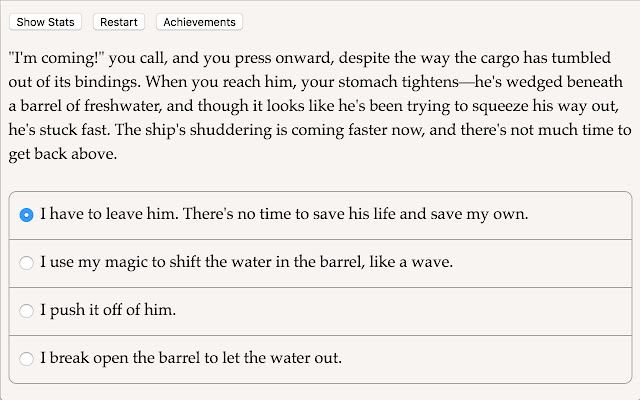Pick the radio for breaking open the barrel
The image size is (640, 400).
27,359
